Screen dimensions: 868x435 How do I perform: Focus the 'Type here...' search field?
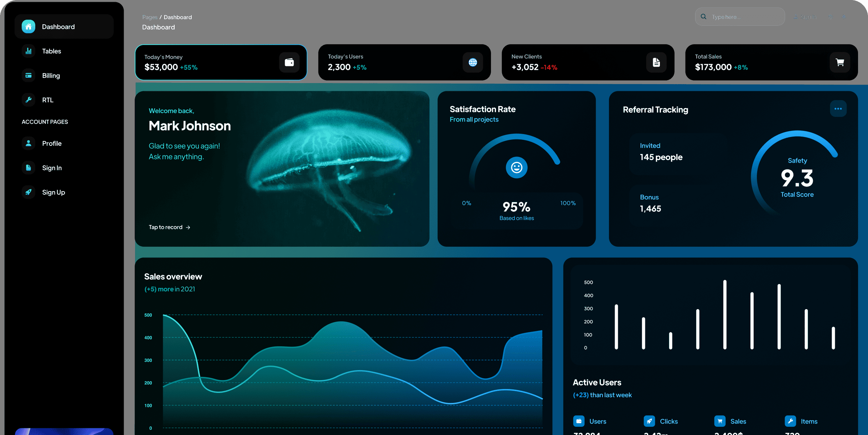click(740, 17)
